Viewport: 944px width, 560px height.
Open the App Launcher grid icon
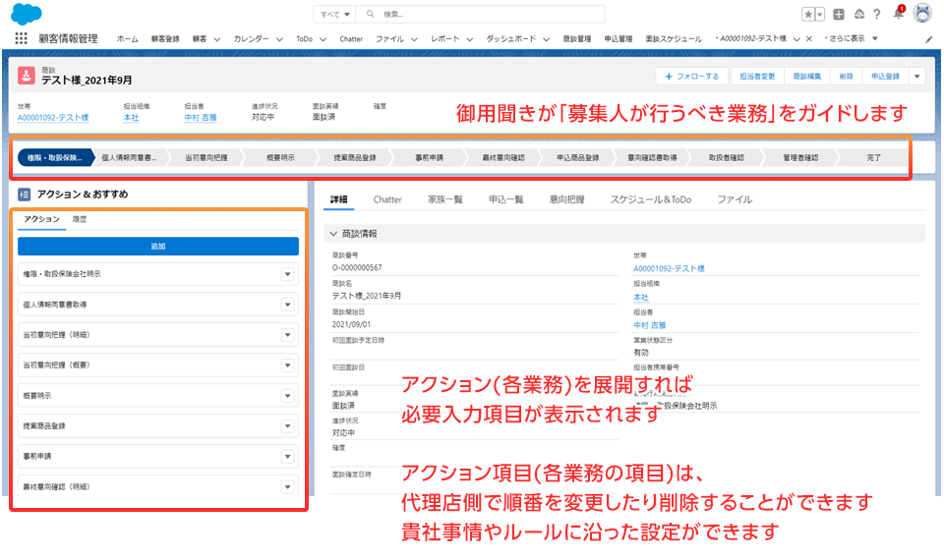point(22,38)
